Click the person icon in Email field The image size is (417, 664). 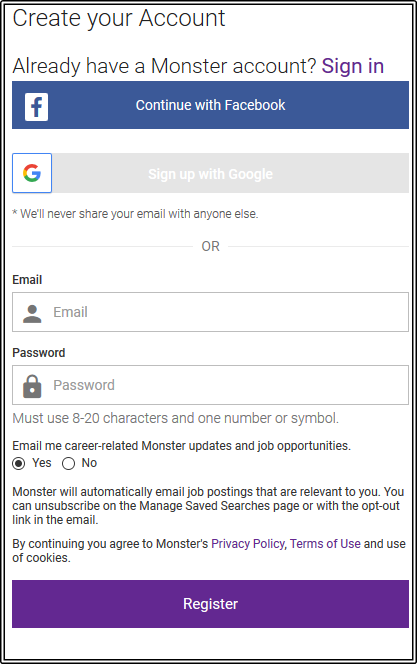point(32,314)
